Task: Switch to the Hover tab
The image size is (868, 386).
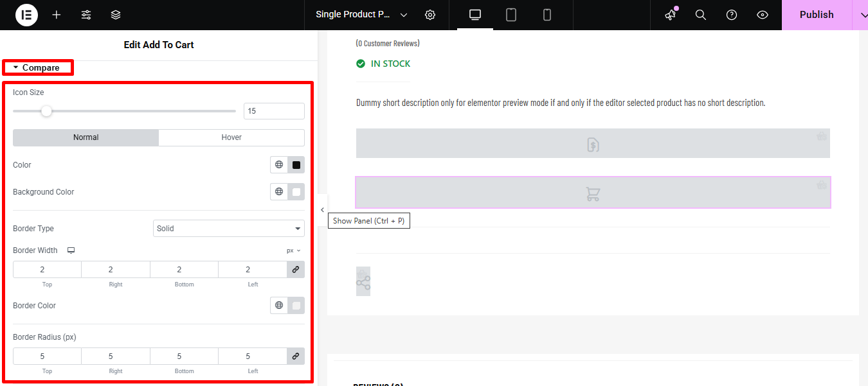Action: (x=231, y=137)
